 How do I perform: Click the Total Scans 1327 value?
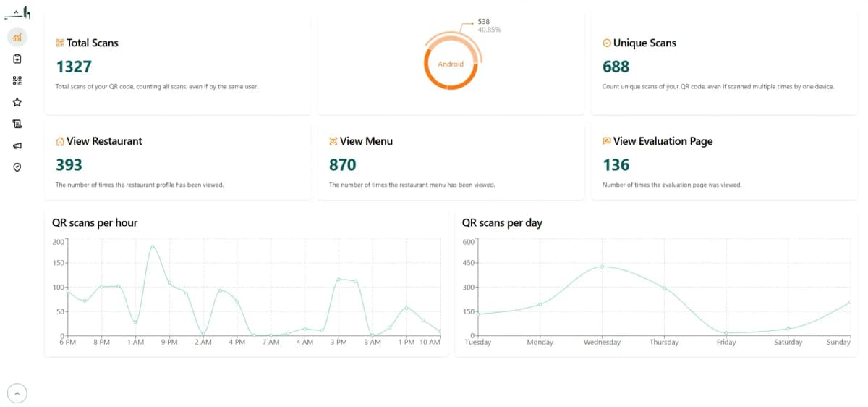click(x=74, y=67)
